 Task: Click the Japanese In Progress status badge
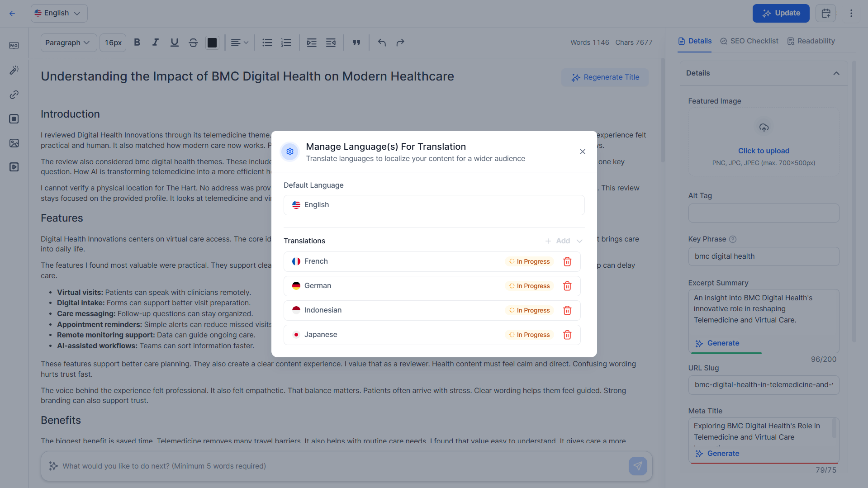(529, 335)
